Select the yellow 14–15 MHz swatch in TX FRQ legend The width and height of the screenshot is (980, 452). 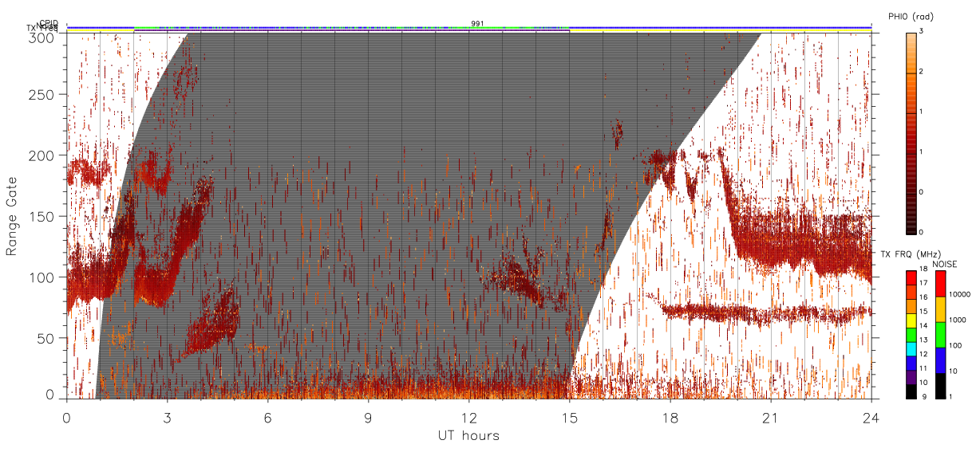(910, 320)
